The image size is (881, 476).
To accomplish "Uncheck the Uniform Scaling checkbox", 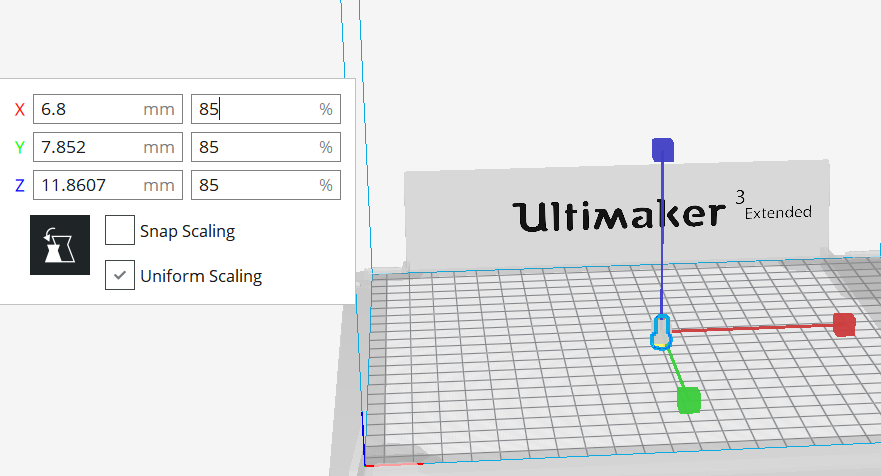I will click(120, 275).
